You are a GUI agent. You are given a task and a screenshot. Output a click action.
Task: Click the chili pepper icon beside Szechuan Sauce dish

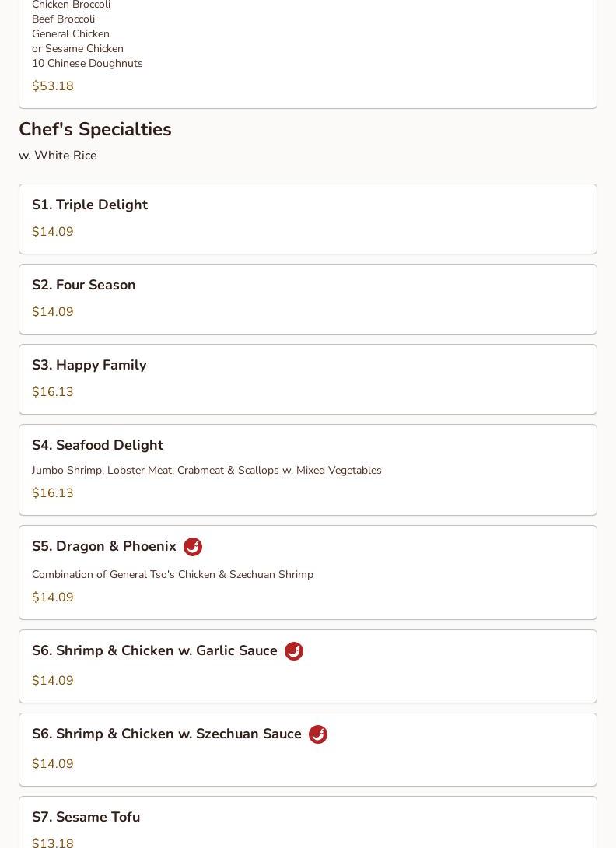318,734
